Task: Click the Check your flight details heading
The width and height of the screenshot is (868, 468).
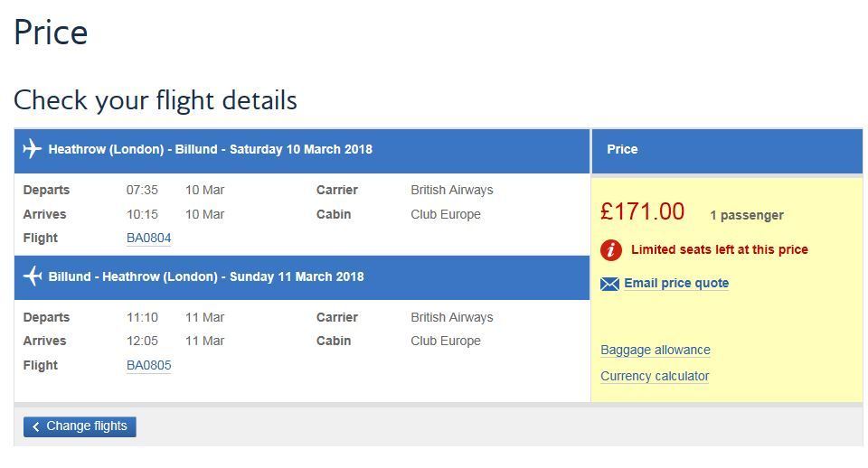Action: (x=155, y=99)
